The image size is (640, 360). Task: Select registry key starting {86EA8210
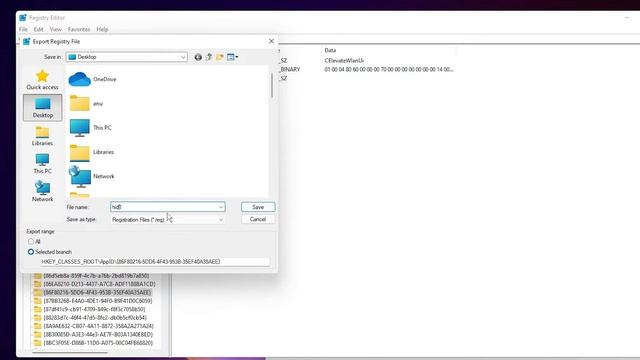click(x=99, y=284)
